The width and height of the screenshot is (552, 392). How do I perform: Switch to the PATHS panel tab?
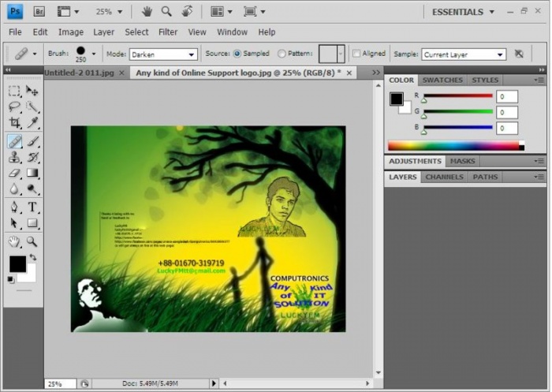pyautogui.click(x=485, y=177)
